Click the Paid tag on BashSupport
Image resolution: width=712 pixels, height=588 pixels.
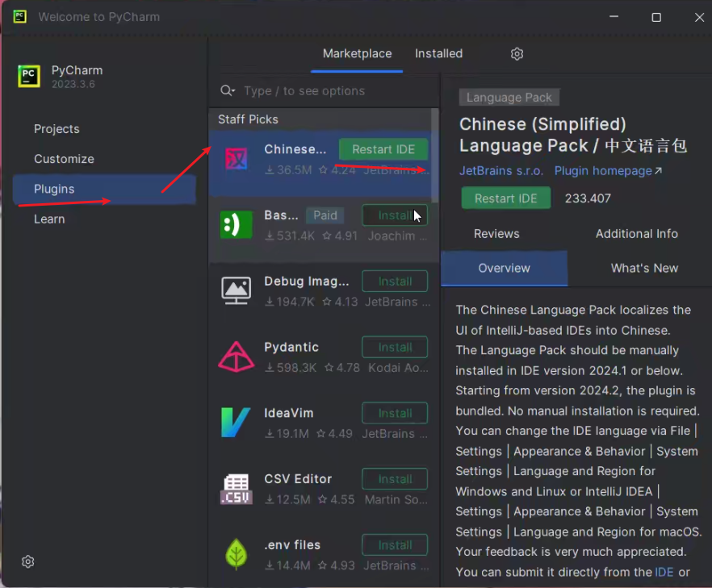point(325,215)
